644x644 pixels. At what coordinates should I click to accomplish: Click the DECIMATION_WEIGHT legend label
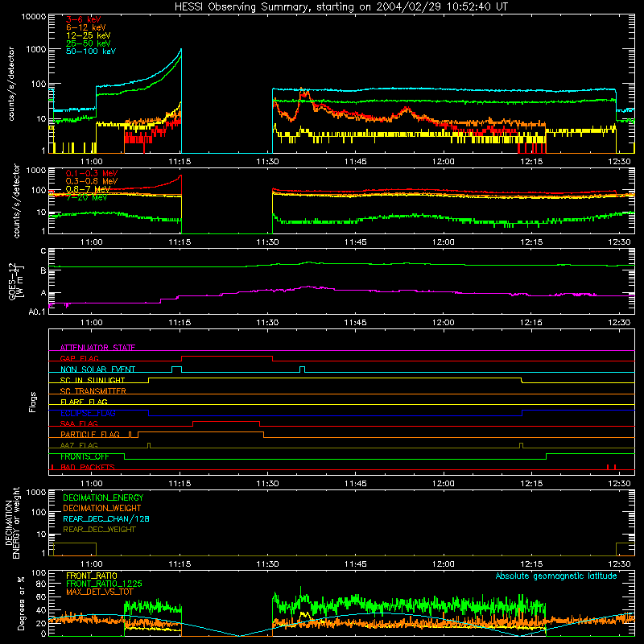[x=102, y=508]
